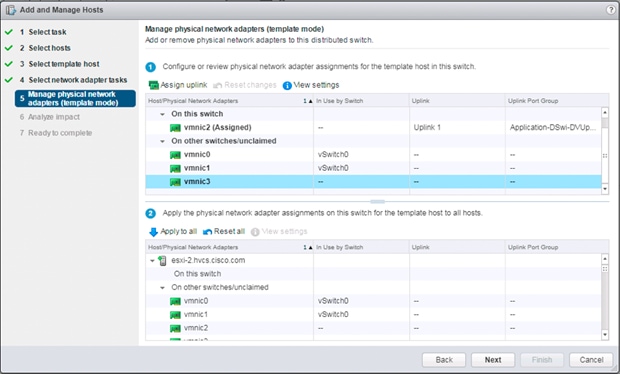Click vSwitch0 in the lower vmnic1 row
620x374 pixels.
(333, 315)
